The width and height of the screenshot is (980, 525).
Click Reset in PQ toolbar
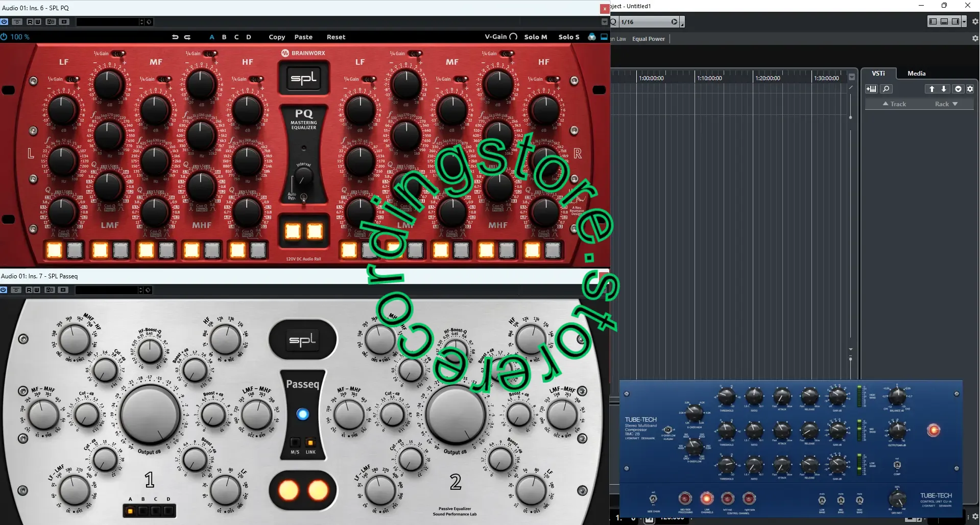pyautogui.click(x=336, y=37)
